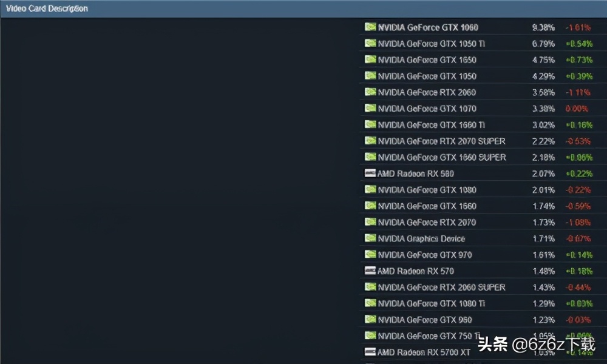Select the NVIDIA GeForce GTX 1650 row
Image resolution: width=607 pixels, height=364 pixels.
pos(427,60)
